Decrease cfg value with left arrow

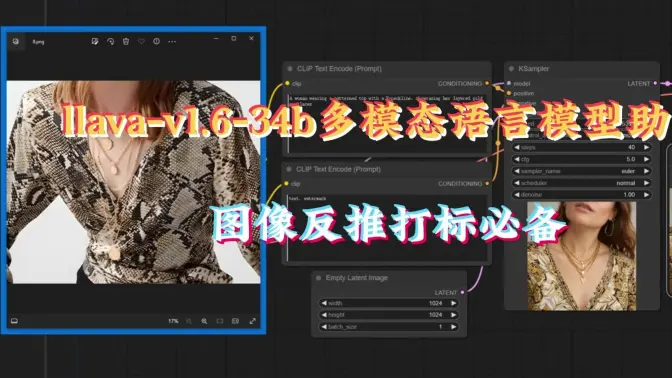517,159
